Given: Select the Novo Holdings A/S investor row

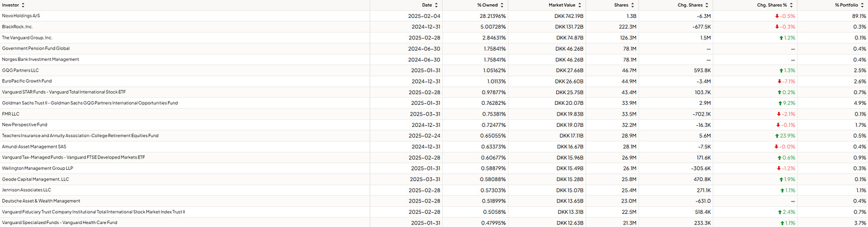Looking at the screenshot, I should click(434, 16).
